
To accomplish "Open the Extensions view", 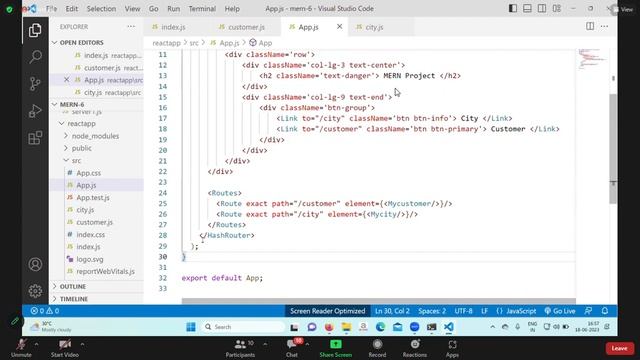I will [35, 138].
